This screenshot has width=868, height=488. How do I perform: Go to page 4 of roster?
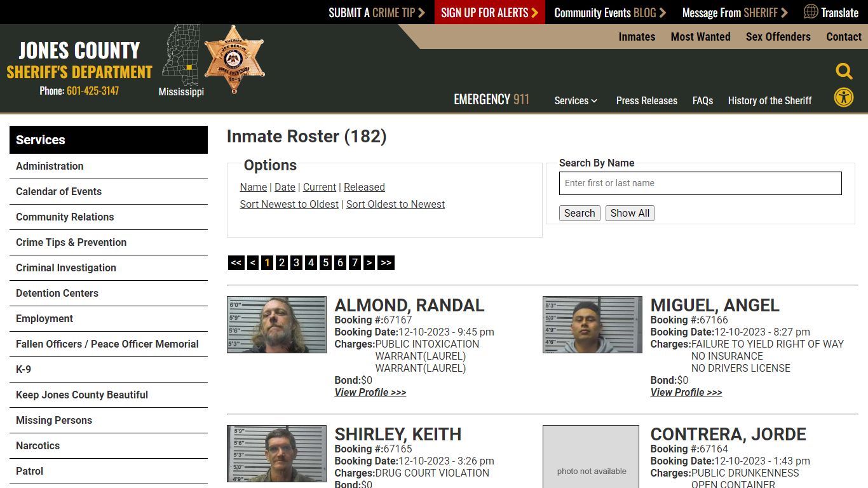pyautogui.click(x=311, y=262)
